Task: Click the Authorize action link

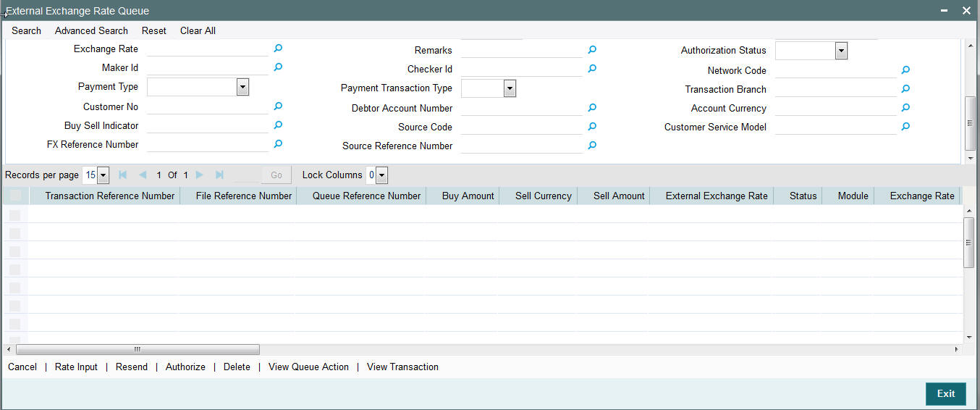Action: pos(185,367)
